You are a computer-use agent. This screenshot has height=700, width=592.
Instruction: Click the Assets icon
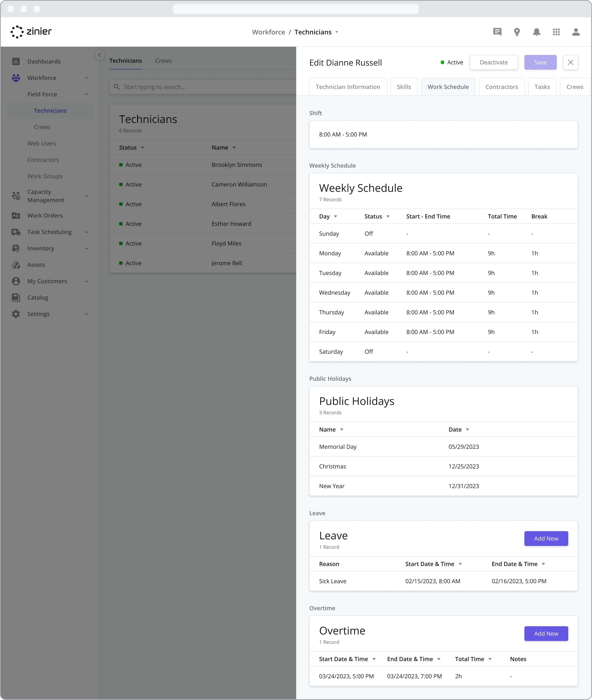click(x=16, y=265)
